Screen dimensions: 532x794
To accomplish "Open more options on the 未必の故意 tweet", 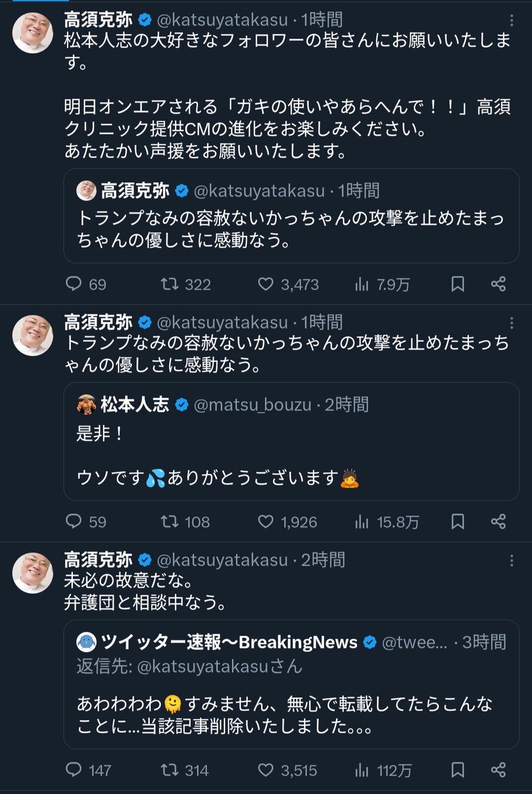I will [x=511, y=560].
